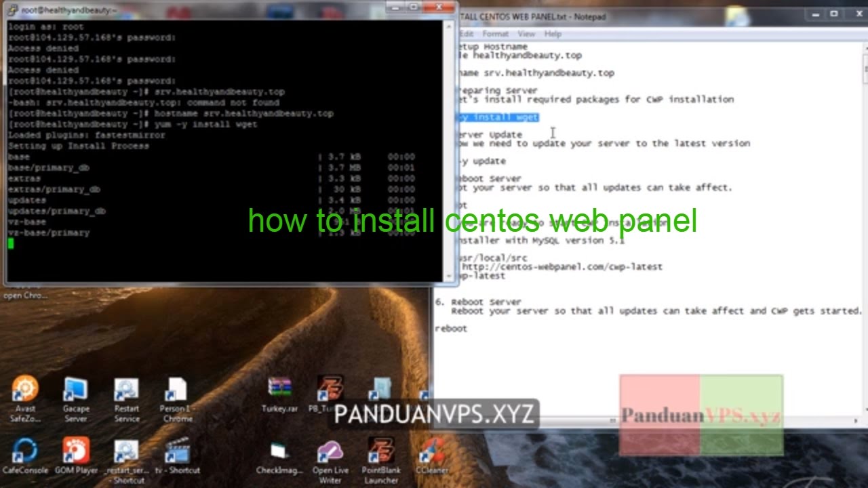The height and width of the screenshot is (488, 868).
Task: Select the Turkey.rar archive icon
Action: point(279,394)
